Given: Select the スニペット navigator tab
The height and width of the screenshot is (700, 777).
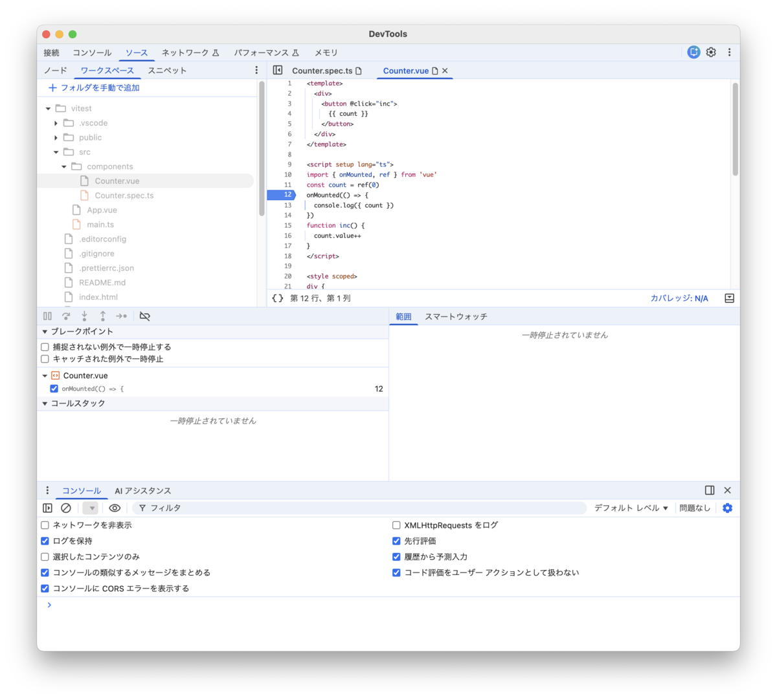Looking at the screenshot, I should (167, 70).
